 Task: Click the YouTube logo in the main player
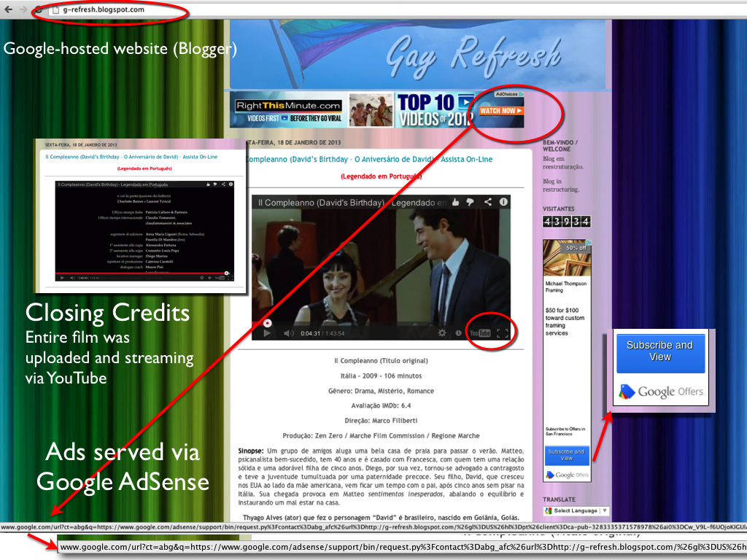pos(480,332)
